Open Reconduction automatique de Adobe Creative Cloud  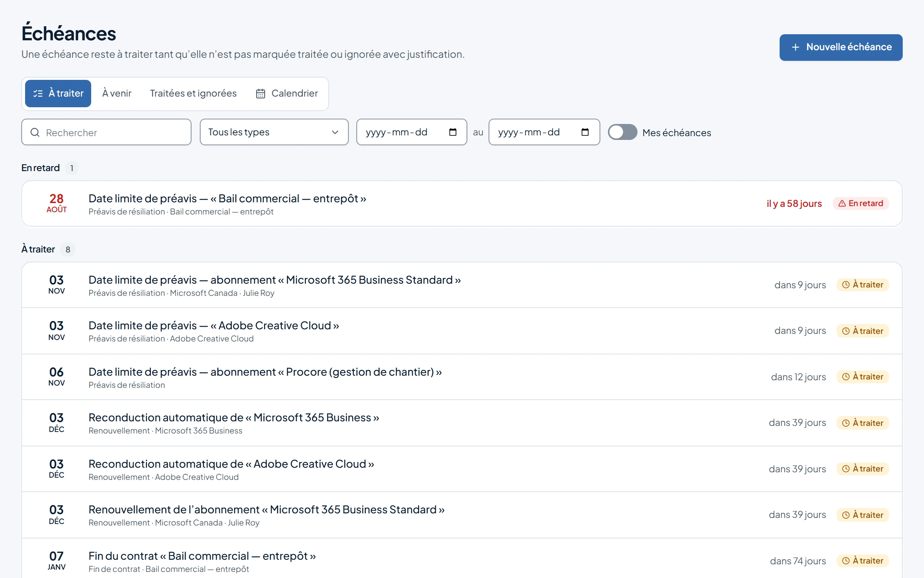pyautogui.click(x=462, y=469)
